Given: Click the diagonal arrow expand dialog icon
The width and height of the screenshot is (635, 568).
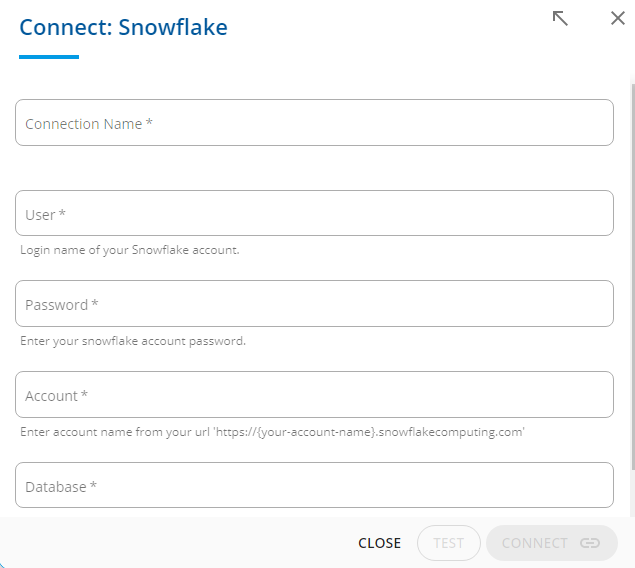Looking at the screenshot, I should (560, 18).
